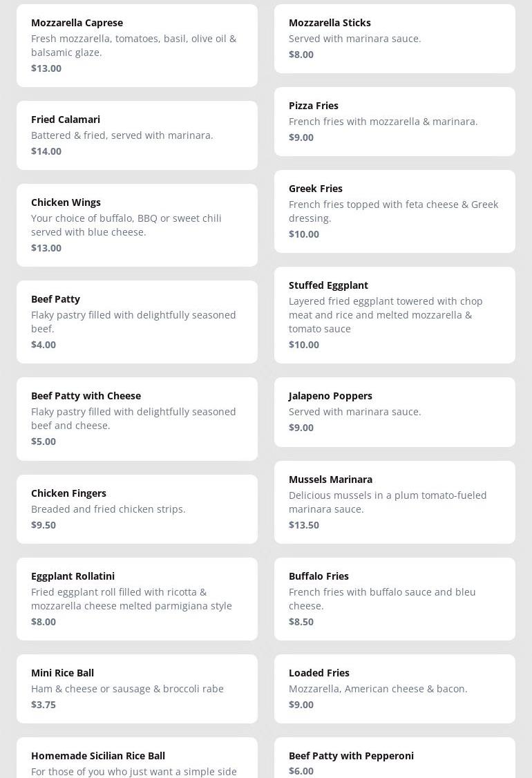Choose the Mini Rice Ball item
This screenshot has height=778, width=532.
click(137, 688)
